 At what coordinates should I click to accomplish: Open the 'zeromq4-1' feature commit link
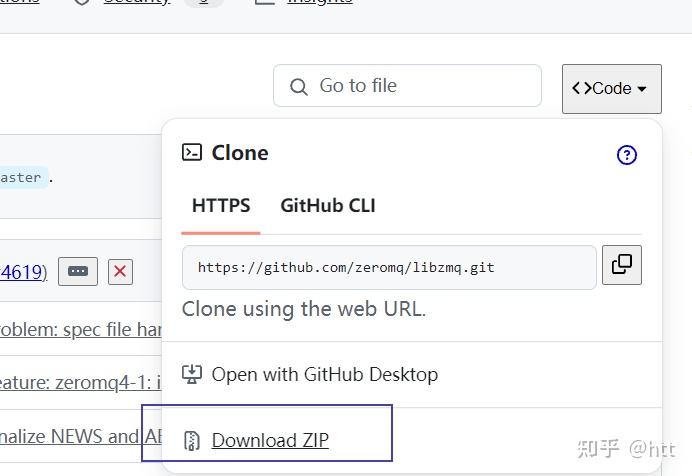pyautogui.click(x=81, y=381)
